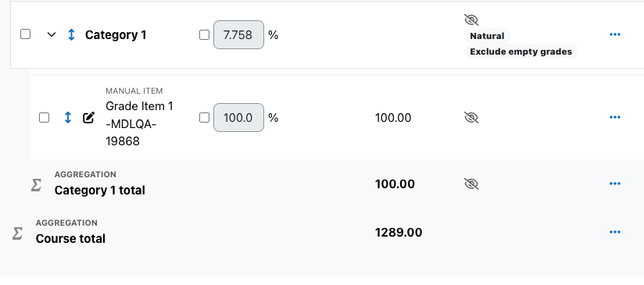Click the Grade Item 1 weight field 100.0
Viewport: 644px width, 285px height.
tap(238, 118)
